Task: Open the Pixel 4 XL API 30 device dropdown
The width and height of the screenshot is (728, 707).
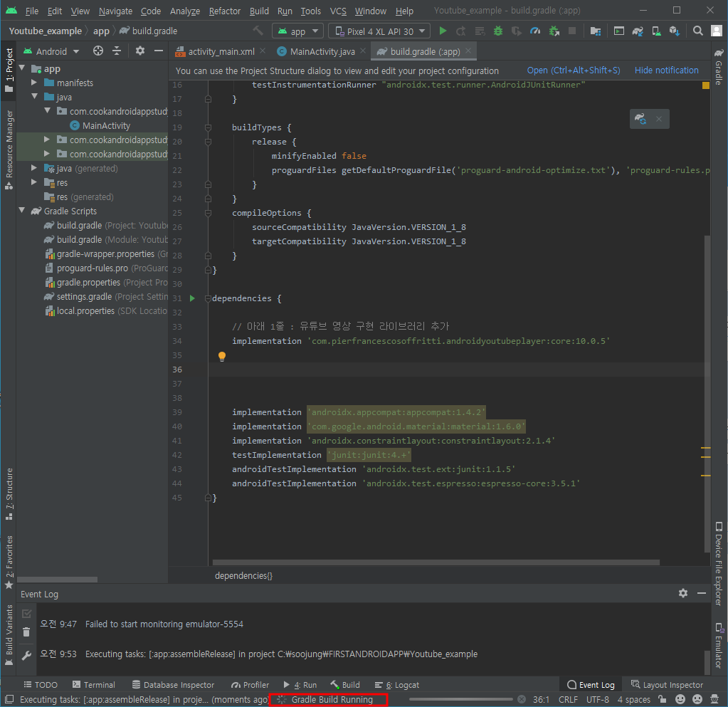Action: tap(379, 31)
